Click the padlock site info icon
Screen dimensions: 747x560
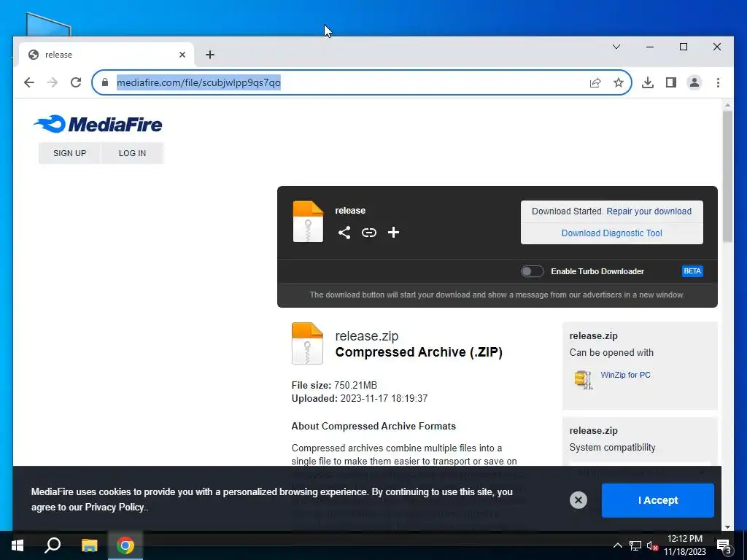(105, 82)
